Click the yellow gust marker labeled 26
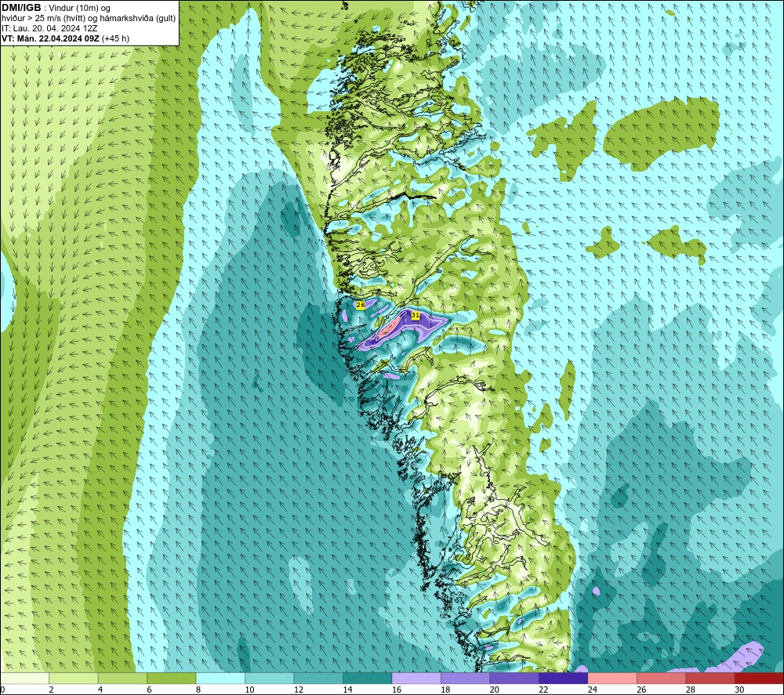 pos(360,305)
